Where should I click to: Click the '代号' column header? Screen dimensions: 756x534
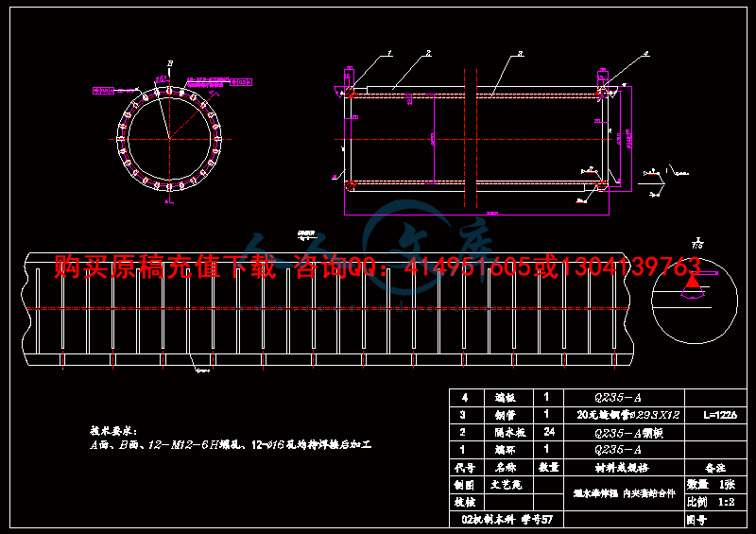pos(465,468)
